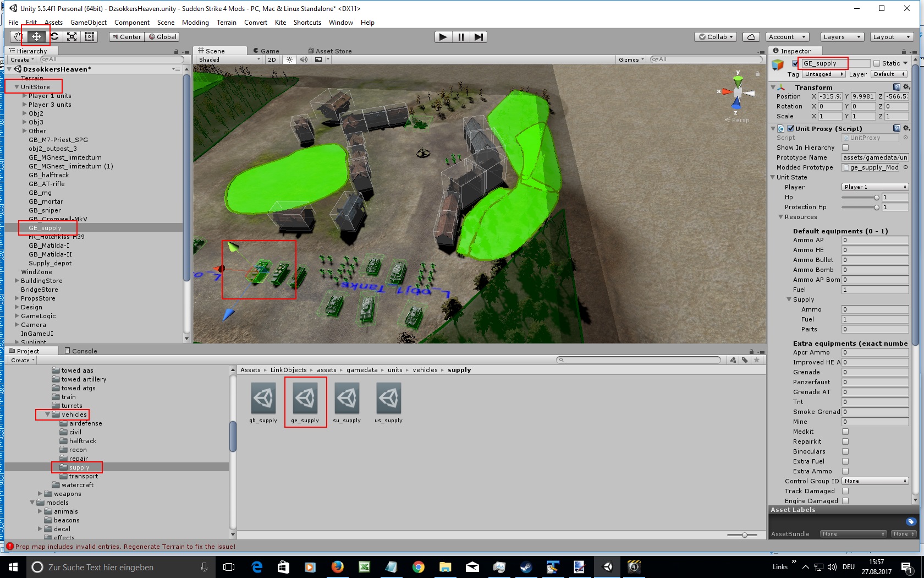Adjust the Hp slider

[x=860, y=197]
